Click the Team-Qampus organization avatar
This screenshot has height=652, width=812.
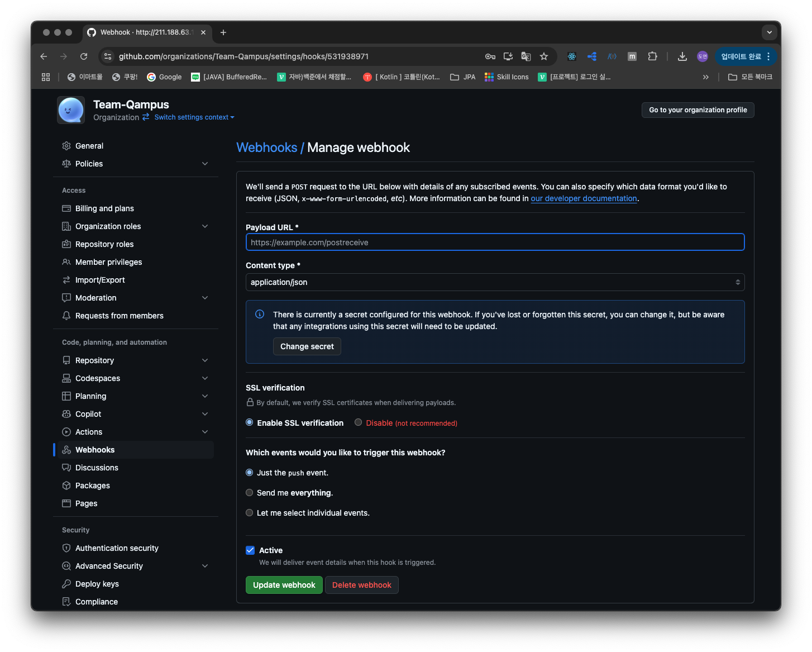(x=71, y=110)
